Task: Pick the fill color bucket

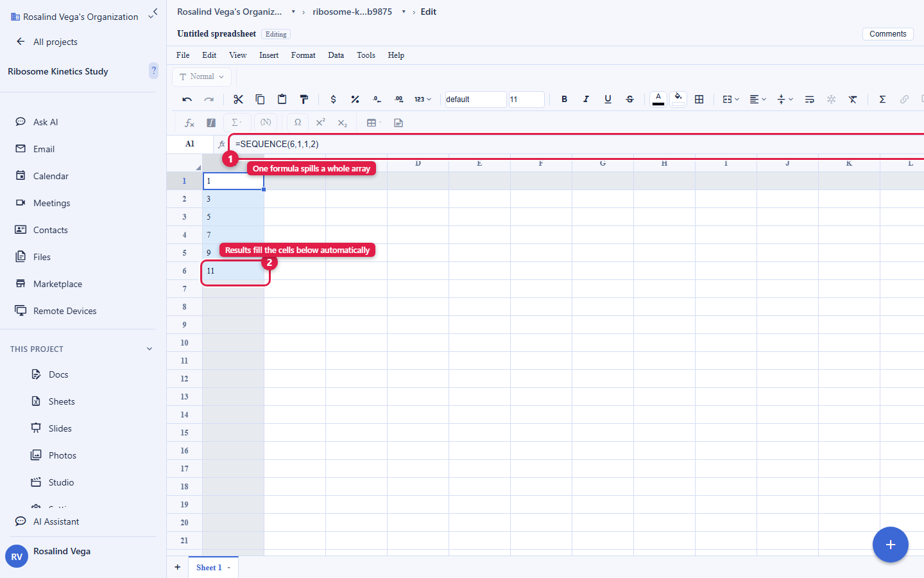Action: 678,100
